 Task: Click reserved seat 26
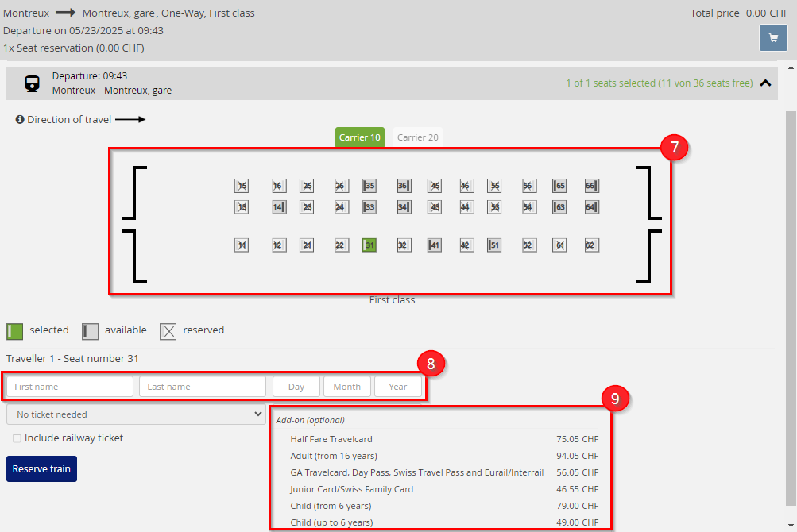click(342, 186)
